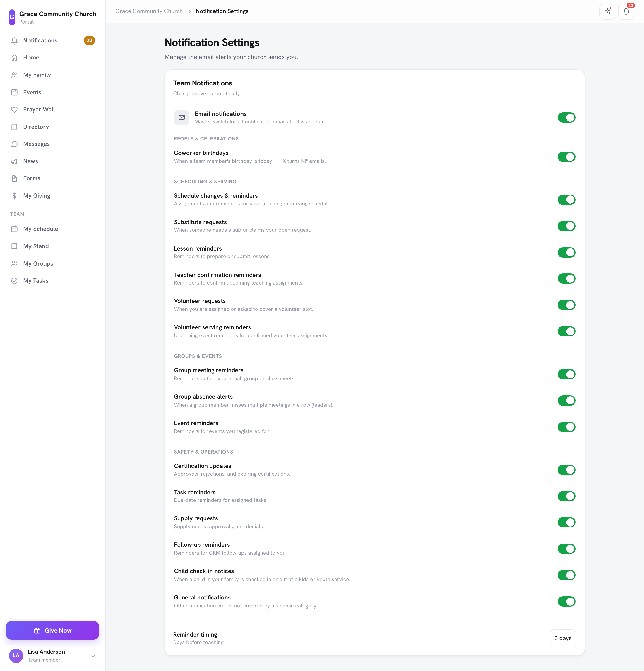Click the My Giving dollar icon
644x671 pixels.
tap(14, 196)
